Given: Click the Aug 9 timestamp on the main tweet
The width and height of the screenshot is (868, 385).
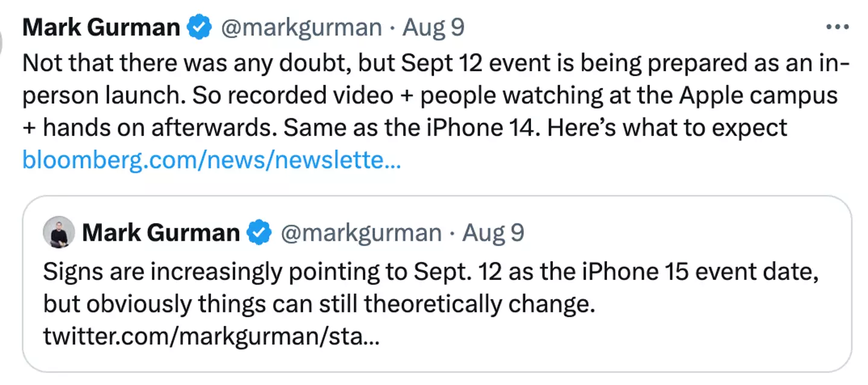Looking at the screenshot, I should 433,27.
